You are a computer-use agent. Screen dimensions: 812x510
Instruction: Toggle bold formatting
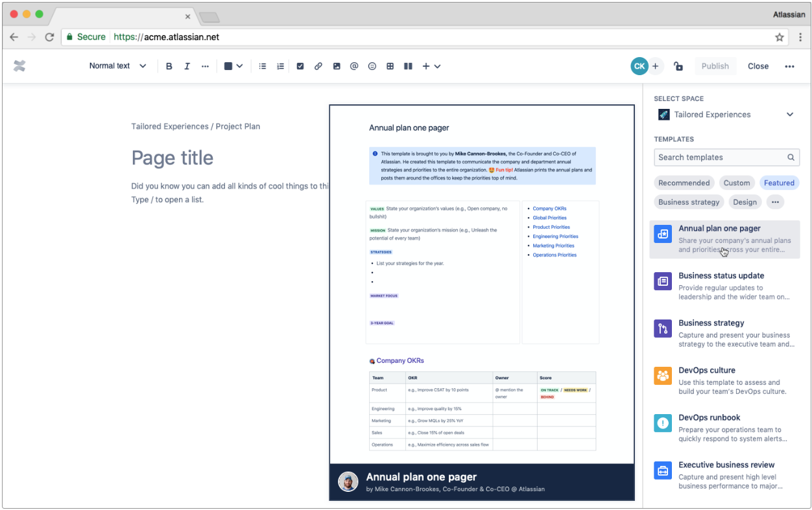[x=169, y=66]
